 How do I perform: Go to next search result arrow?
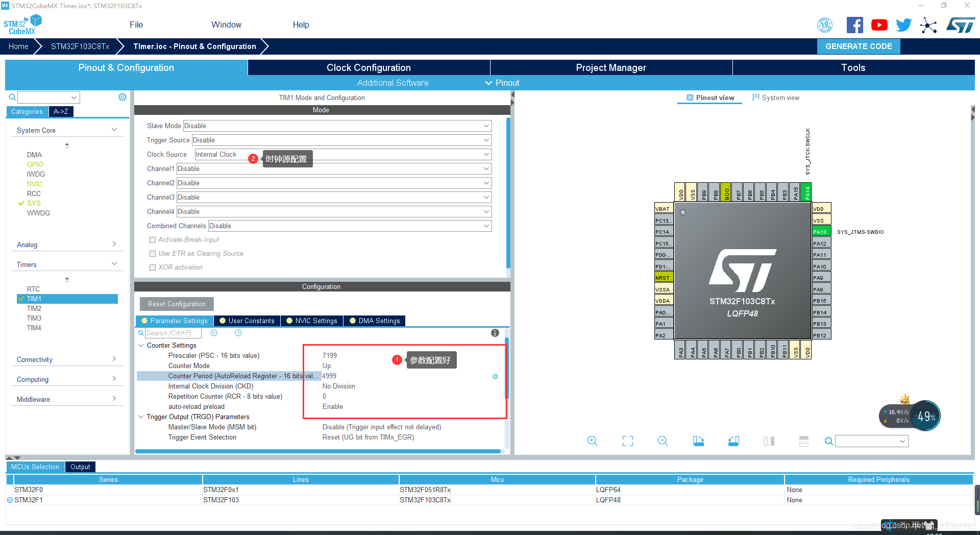(x=238, y=333)
